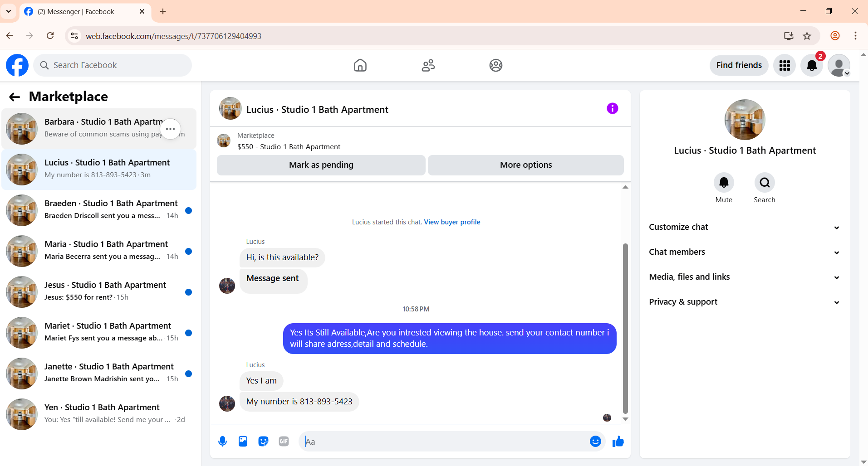Mute this conversation with the bell icon
The height and width of the screenshot is (466, 868).
pos(724,183)
